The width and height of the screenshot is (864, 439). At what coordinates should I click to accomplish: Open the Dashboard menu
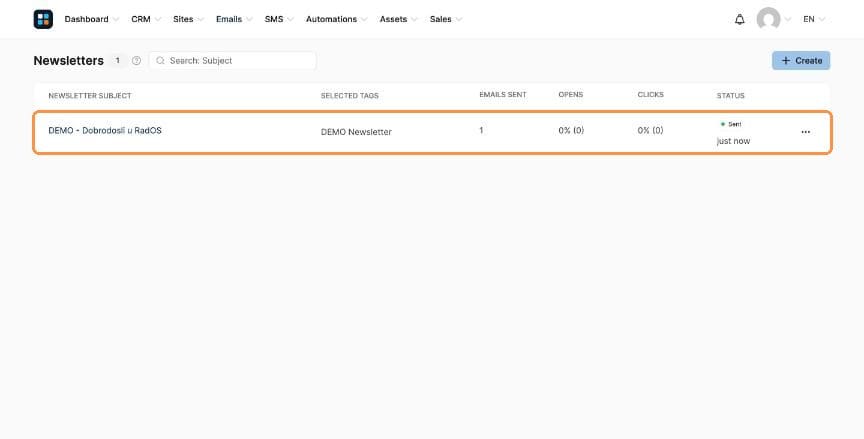[x=91, y=19]
